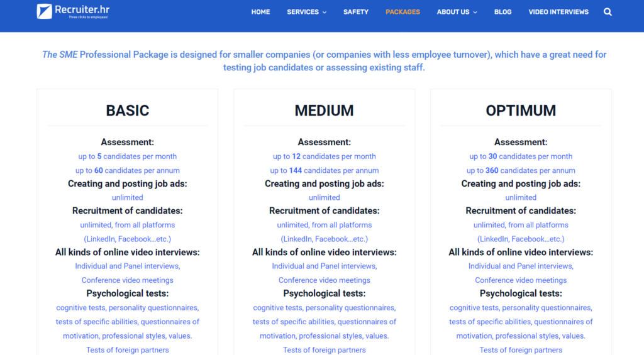Click 'Tests of foreign partners' in Medium column
The height and width of the screenshot is (355, 644).
(324, 350)
